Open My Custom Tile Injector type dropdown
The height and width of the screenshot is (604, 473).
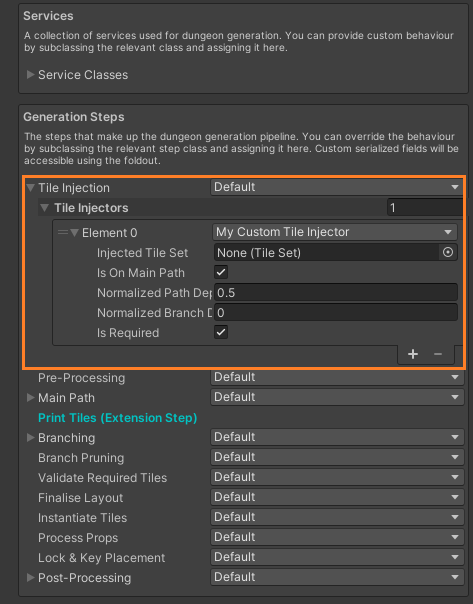point(335,232)
